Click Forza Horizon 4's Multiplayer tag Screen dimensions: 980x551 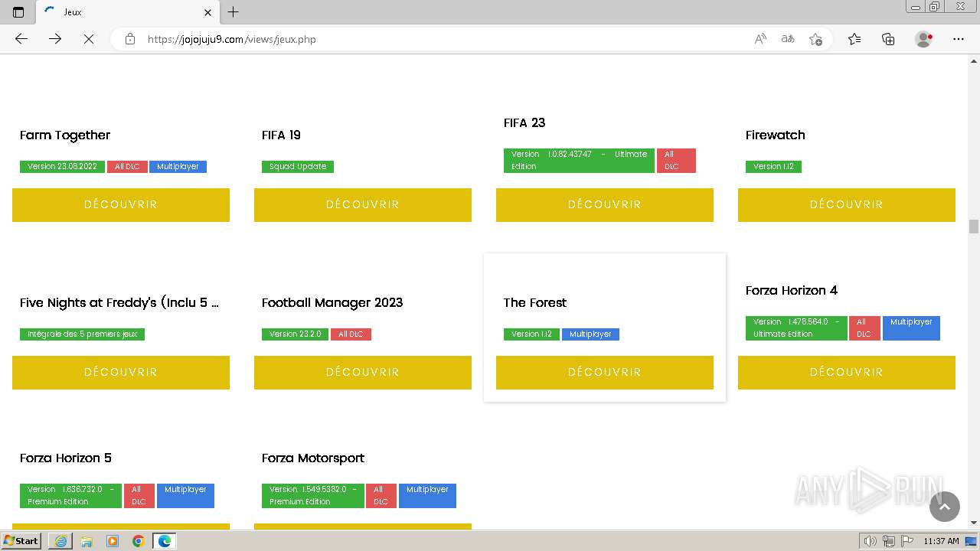911,328
